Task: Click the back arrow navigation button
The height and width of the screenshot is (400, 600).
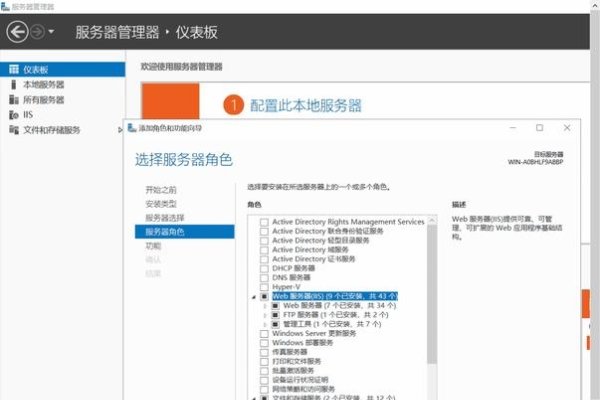Action: tap(17, 32)
